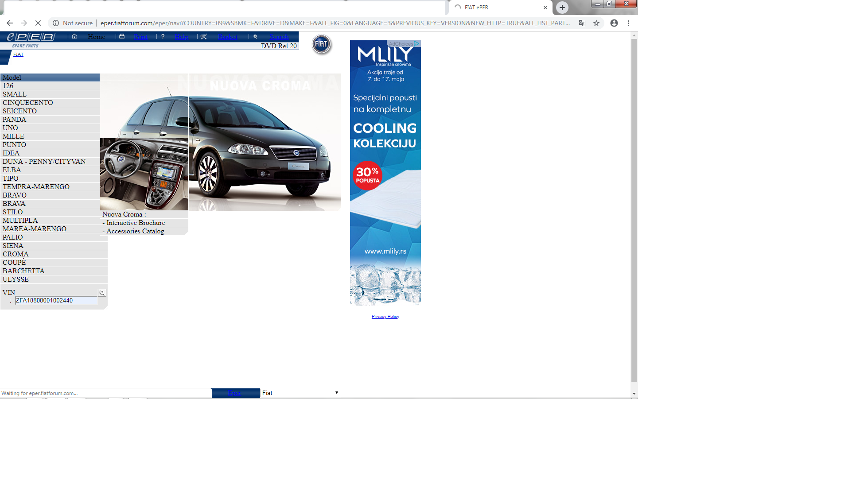868x488 pixels.
Task: Close the FIAT ePER browser tab
Action: pos(545,8)
